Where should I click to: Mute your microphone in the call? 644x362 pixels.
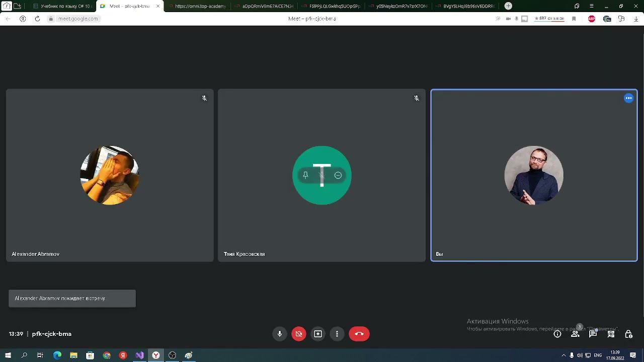tap(280, 334)
